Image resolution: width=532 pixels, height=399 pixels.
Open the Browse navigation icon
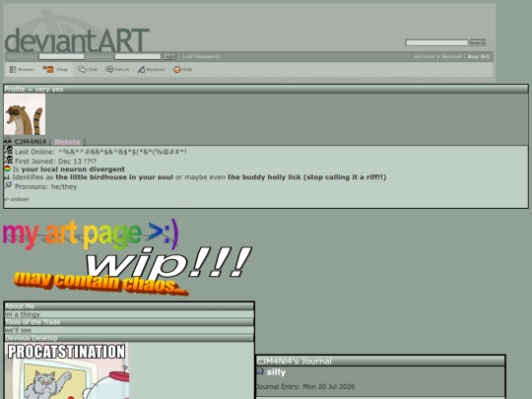point(13,70)
